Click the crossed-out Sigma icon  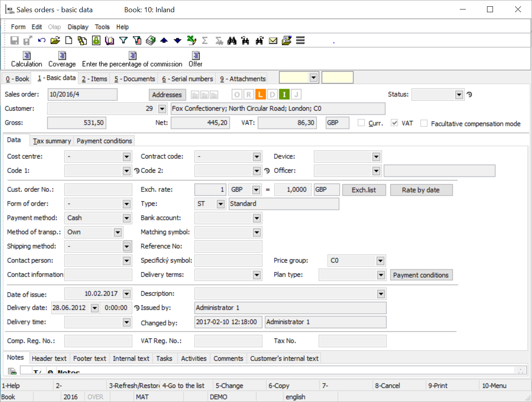click(219, 40)
